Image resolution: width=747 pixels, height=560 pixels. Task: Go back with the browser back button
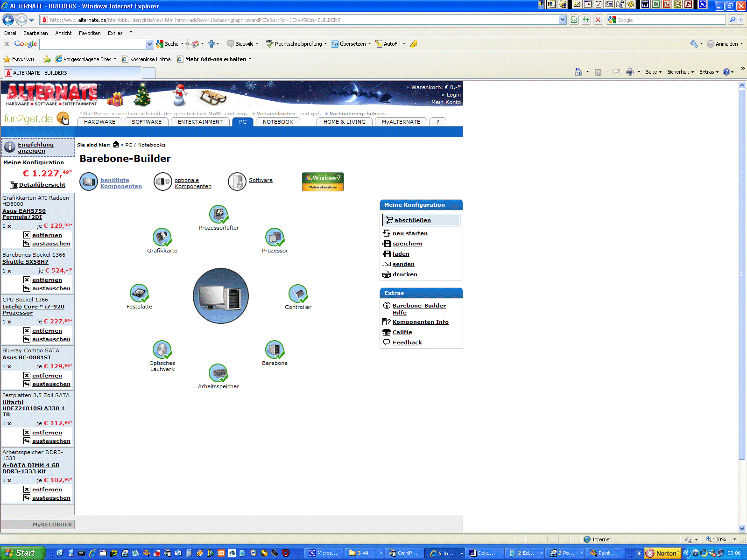[x=8, y=20]
